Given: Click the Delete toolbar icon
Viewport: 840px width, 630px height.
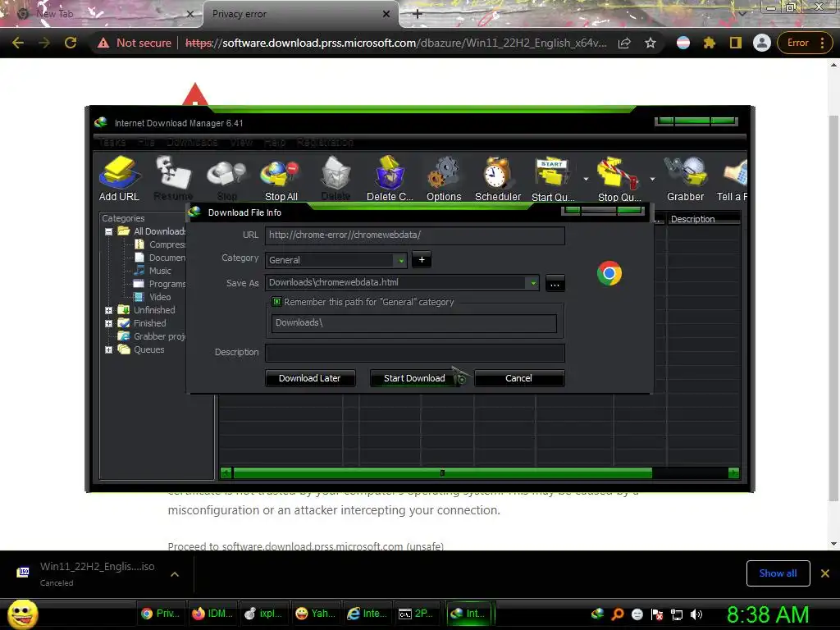Looking at the screenshot, I should coord(336,179).
